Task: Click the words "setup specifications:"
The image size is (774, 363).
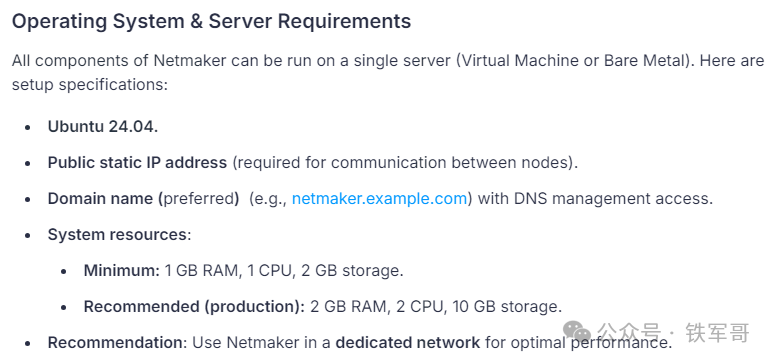Action: pos(90,84)
